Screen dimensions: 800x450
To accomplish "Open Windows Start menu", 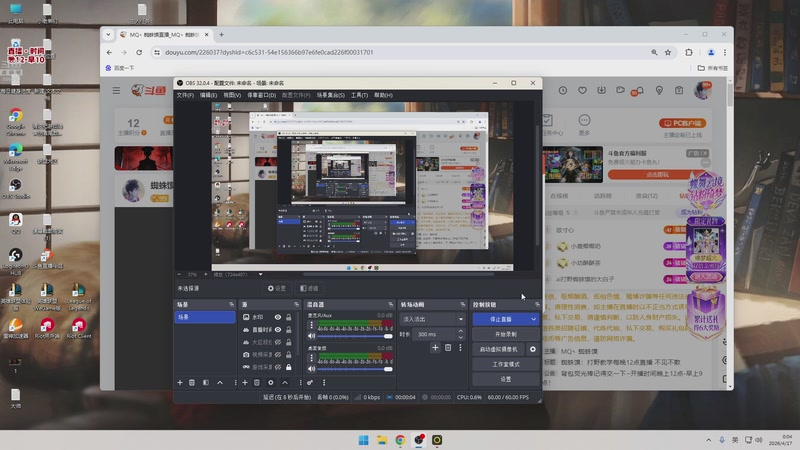I will click(x=363, y=440).
